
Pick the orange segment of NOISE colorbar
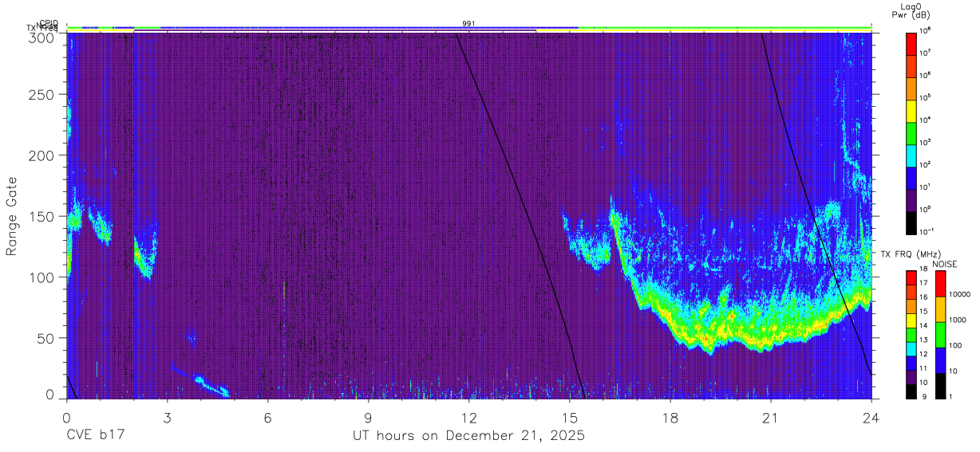click(940, 309)
